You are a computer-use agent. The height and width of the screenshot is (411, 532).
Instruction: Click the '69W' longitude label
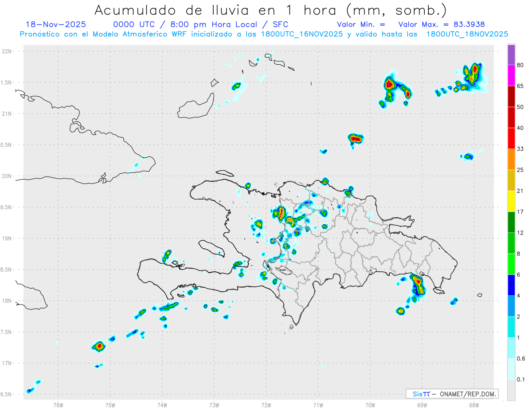pyautogui.click(x=422, y=405)
